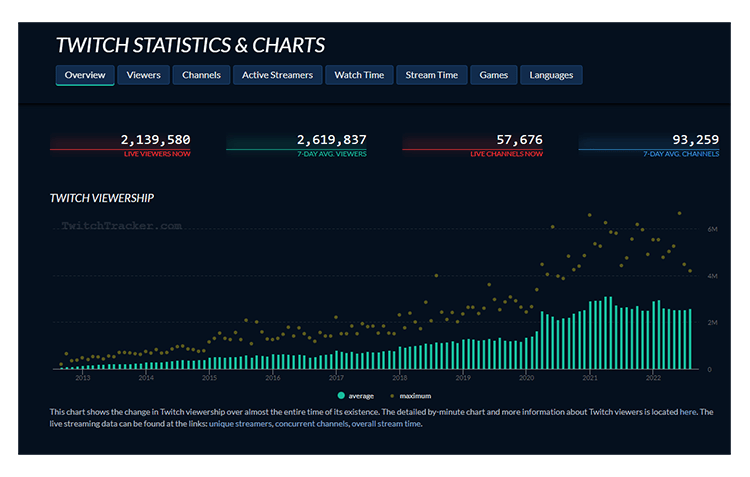Viewport: 750px width, 477px height.
Task: Click the '7-DAY AVG. CHANNELS' label
Action: [681, 154]
